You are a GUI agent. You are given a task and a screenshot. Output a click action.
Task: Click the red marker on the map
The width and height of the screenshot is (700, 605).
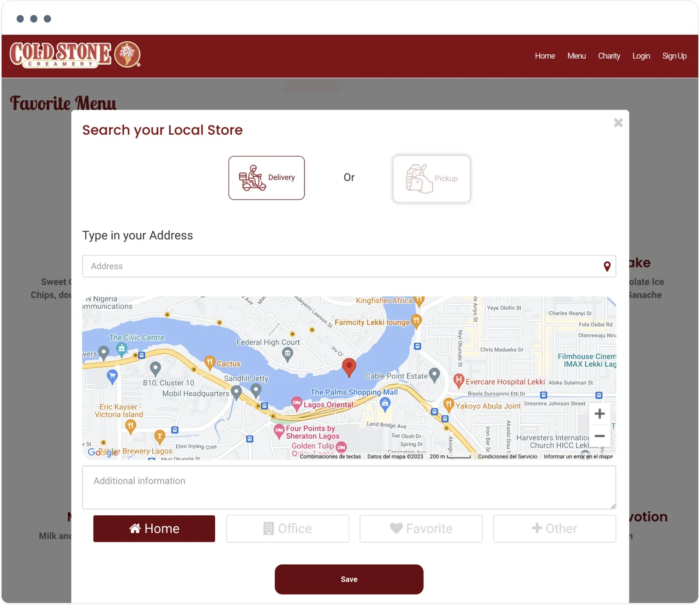coord(349,367)
